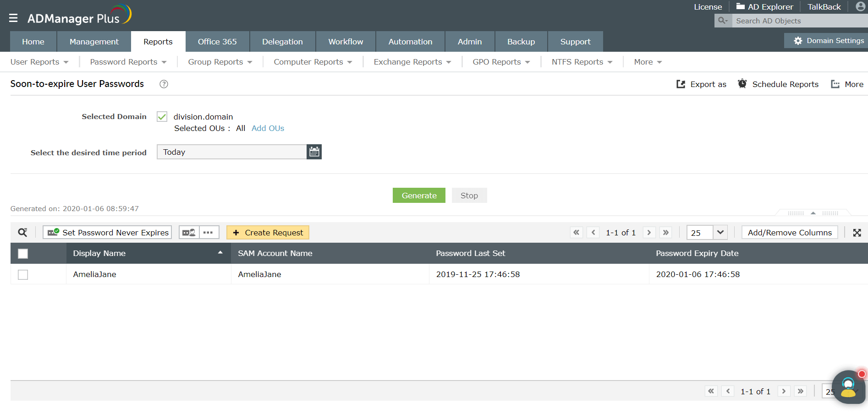Screen dimensions: 868x419
Task: Click the Stop button
Action: click(469, 196)
